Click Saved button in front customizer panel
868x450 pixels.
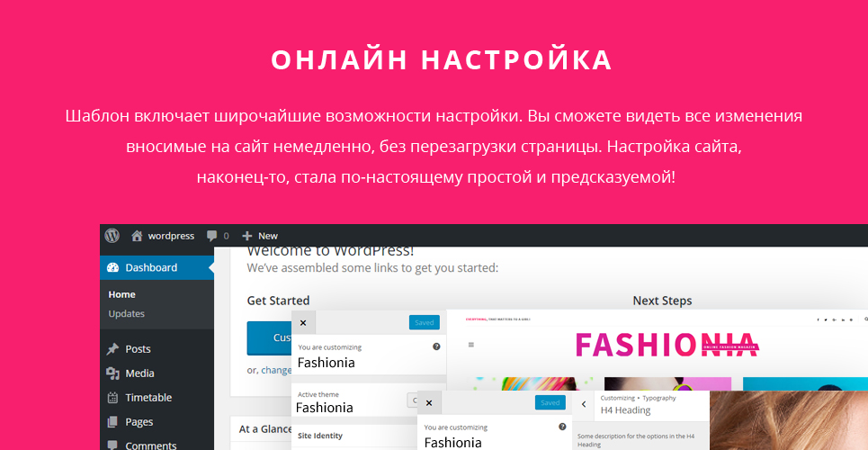550,403
